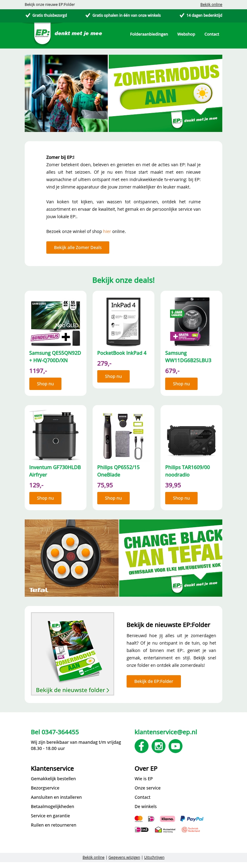Click the Bekijk de EP:Folder button

pyautogui.click(x=154, y=681)
